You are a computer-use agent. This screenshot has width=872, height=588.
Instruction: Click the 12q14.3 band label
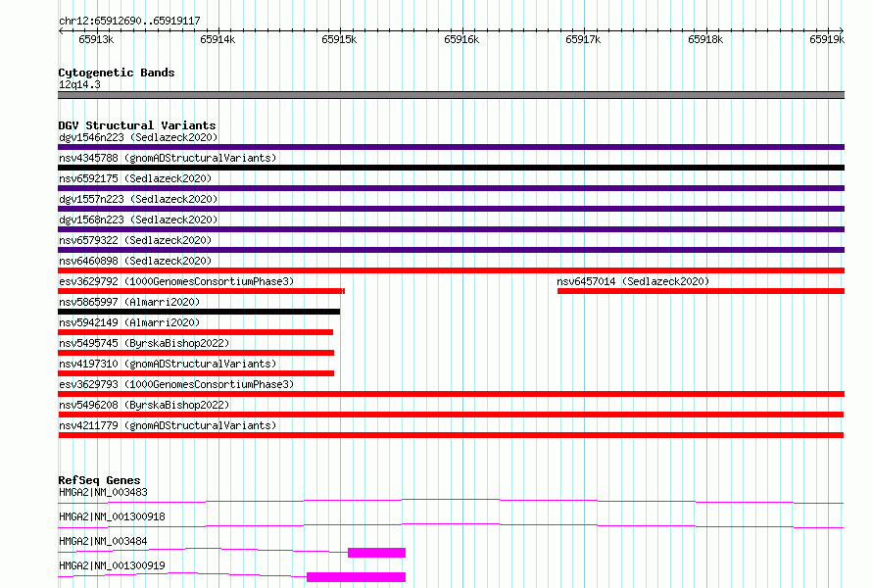click(79, 84)
